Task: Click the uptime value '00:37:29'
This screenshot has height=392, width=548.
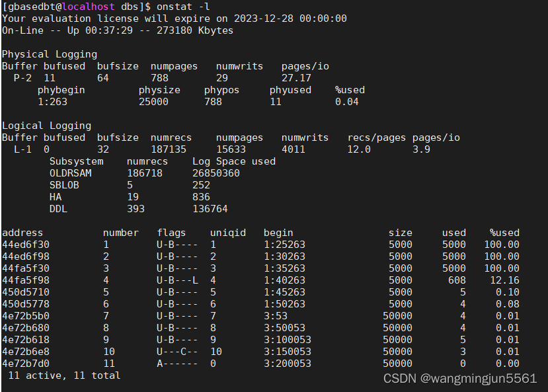Action: click(109, 30)
